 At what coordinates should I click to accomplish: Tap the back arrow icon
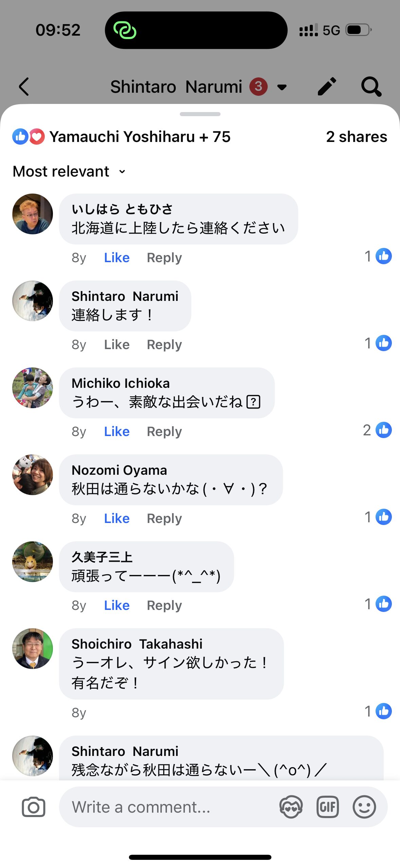(24, 87)
